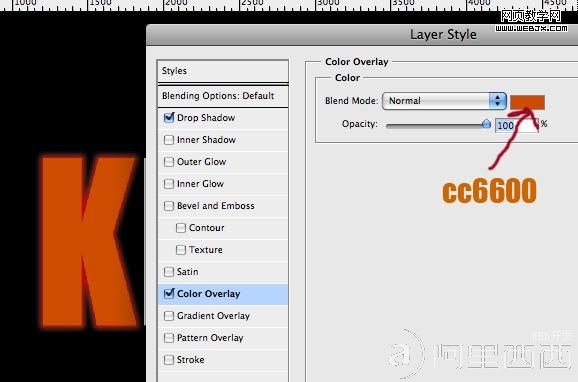This screenshot has width=578, height=382.
Task: Enable the Pattern Overlay checkbox
Action: 169,338
